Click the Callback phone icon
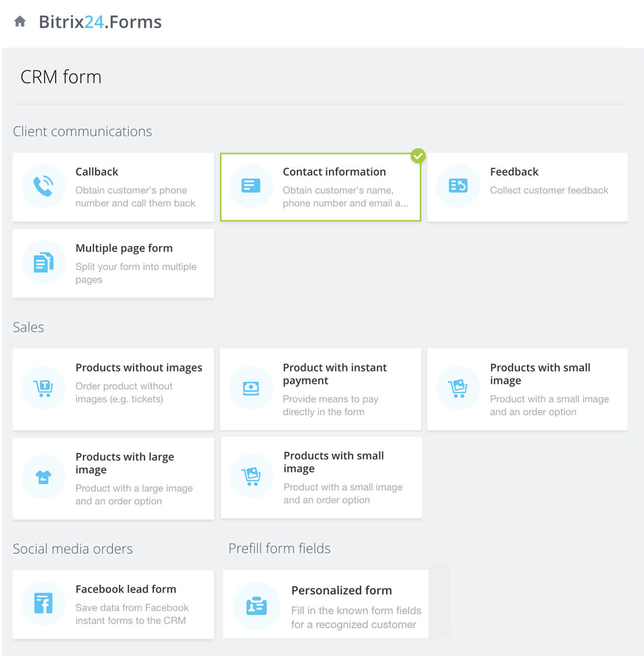The image size is (644, 656). (x=44, y=186)
